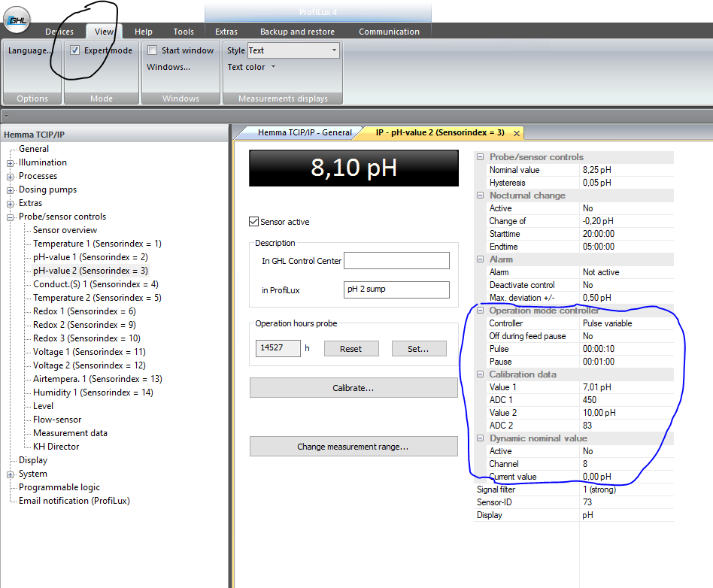The height and width of the screenshot is (588, 713).
Task: Click the Set... button
Action: coord(418,349)
